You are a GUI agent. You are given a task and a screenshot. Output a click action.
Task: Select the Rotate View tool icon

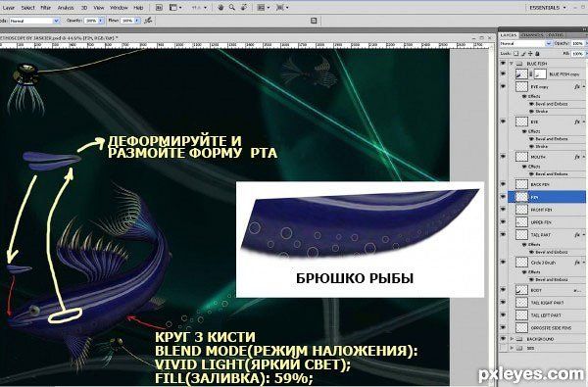click(244, 7)
